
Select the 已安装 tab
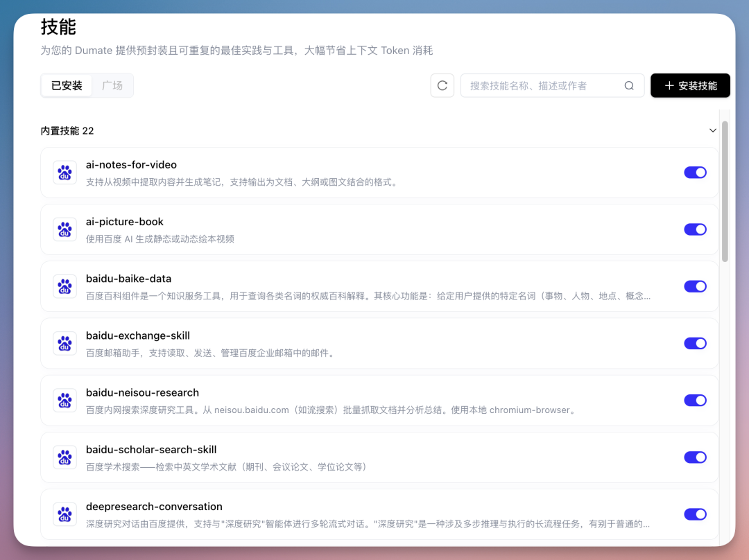click(x=66, y=85)
